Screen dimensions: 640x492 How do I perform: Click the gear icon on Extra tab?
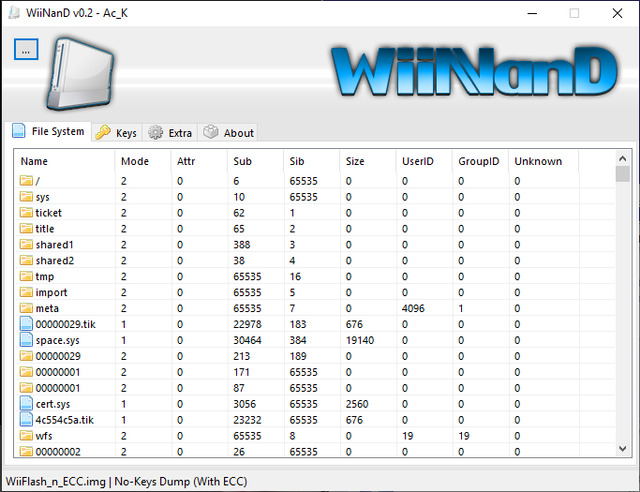tap(156, 133)
